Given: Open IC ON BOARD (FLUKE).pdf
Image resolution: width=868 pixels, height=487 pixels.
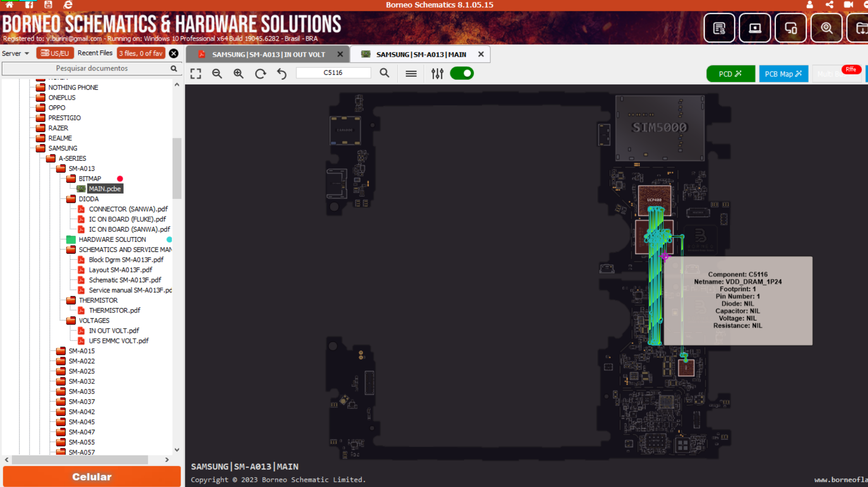Looking at the screenshot, I should coord(127,219).
